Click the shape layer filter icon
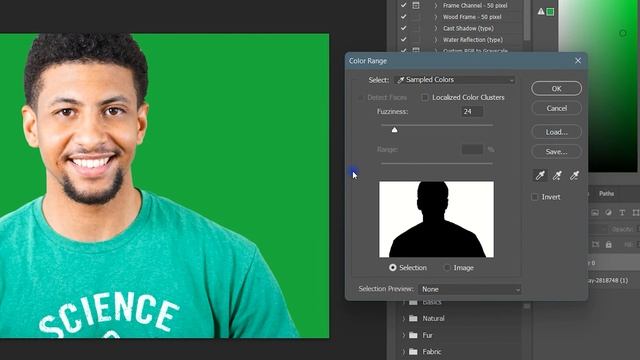The width and height of the screenshot is (640, 360). tap(636, 212)
